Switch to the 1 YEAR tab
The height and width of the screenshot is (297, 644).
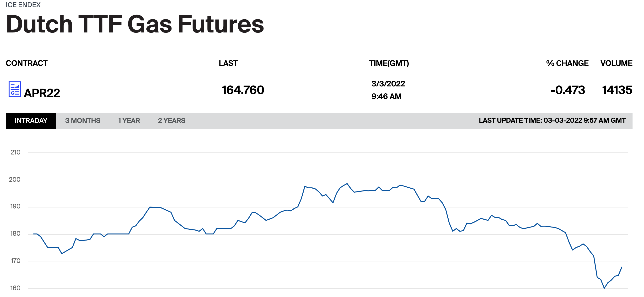[x=129, y=121]
